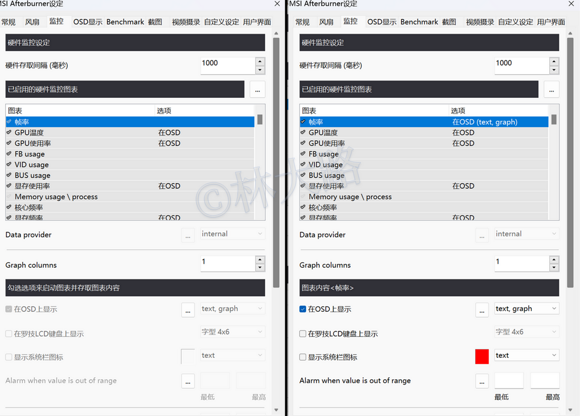Switch to 视频摄录 tab in right window
Image resolution: width=580 pixels, height=416 pixels.
click(x=480, y=22)
